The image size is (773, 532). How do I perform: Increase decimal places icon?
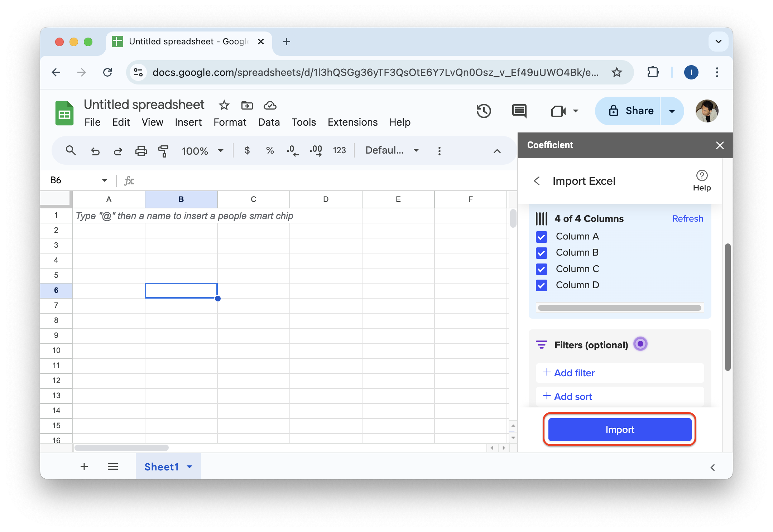click(316, 150)
